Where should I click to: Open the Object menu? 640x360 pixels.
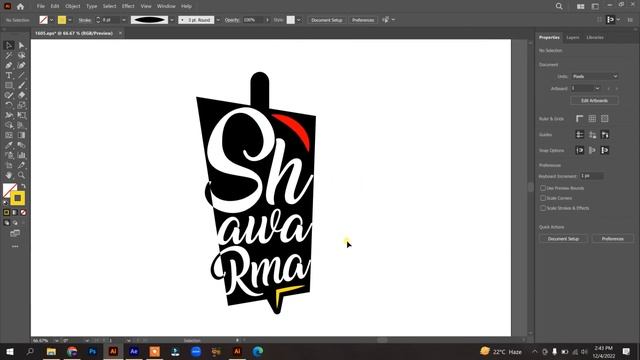[x=73, y=6]
